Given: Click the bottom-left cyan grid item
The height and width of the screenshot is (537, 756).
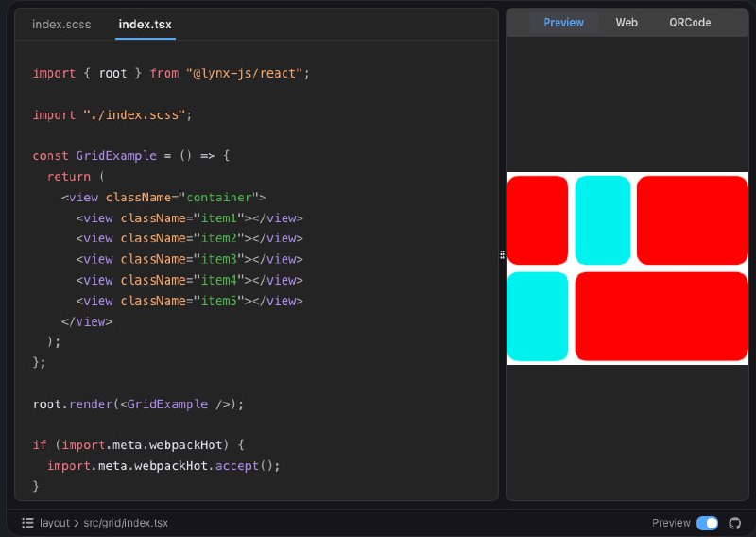Looking at the screenshot, I should click(x=537, y=317).
